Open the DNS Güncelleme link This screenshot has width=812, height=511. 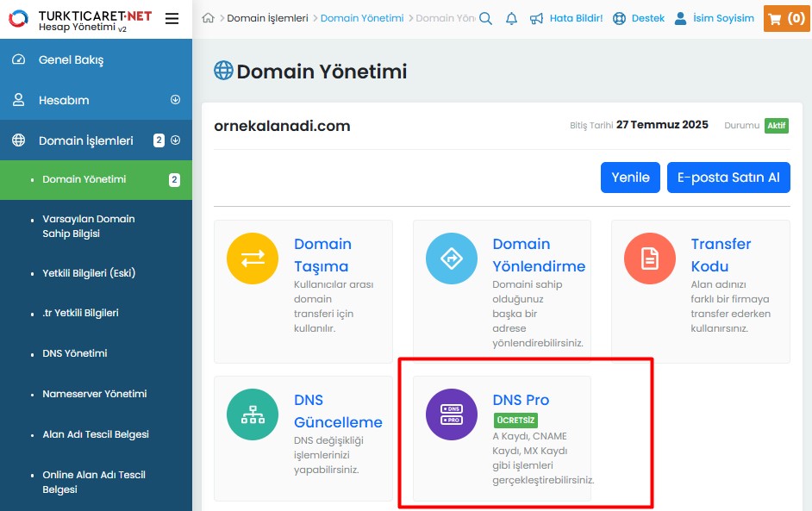click(338, 411)
